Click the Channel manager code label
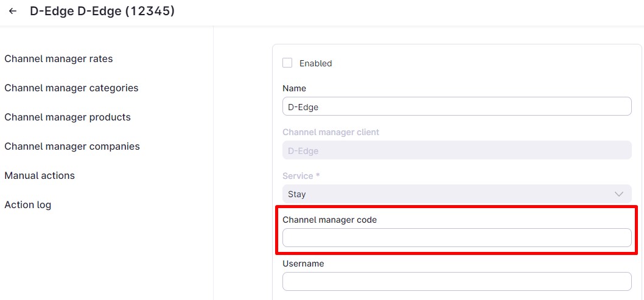 point(329,220)
